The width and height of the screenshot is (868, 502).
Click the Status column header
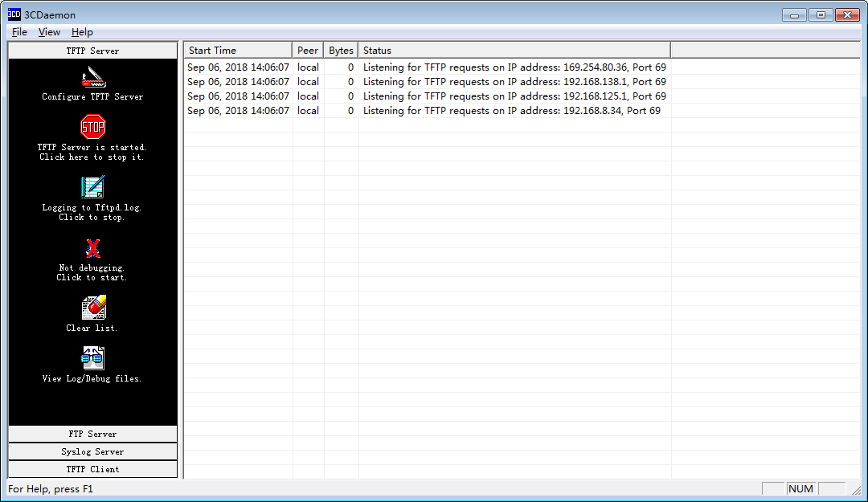click(x=514, y=51)
